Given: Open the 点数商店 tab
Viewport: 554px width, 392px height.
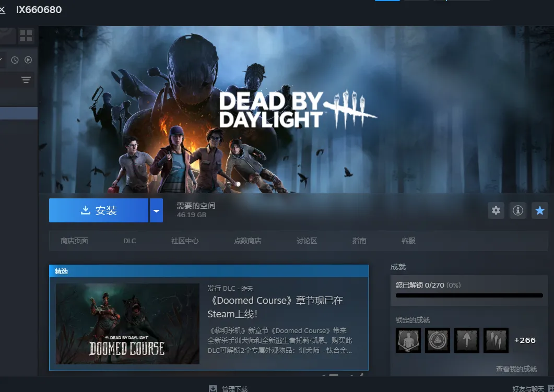Looking at the screenshot, I should tap(247, 241).
